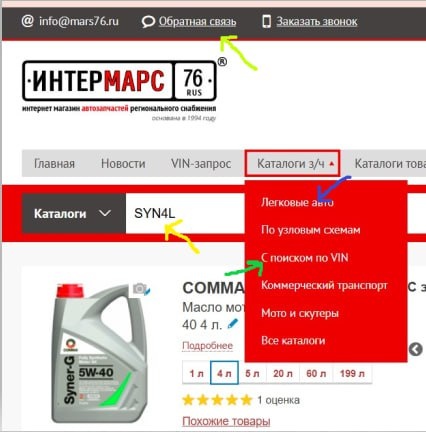Image resolution: width=426 pixels, height=432 pixels.
Task: Select the 199 л volume option
Action: (352, 373)
